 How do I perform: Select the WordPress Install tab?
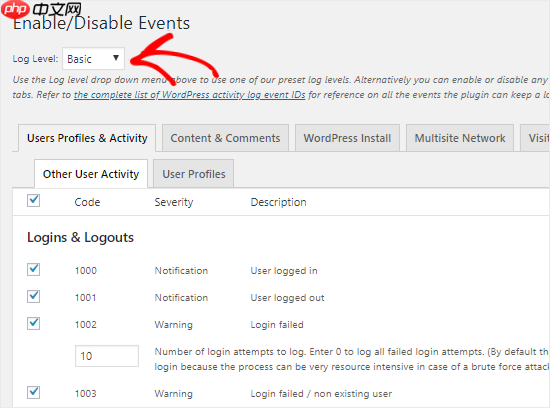coord(347,138)
